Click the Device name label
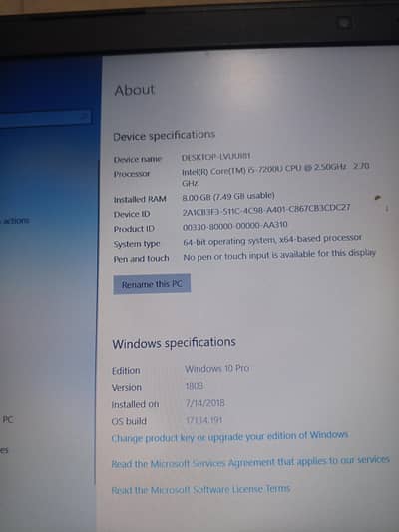399x532 pixels. pos(138,159)
